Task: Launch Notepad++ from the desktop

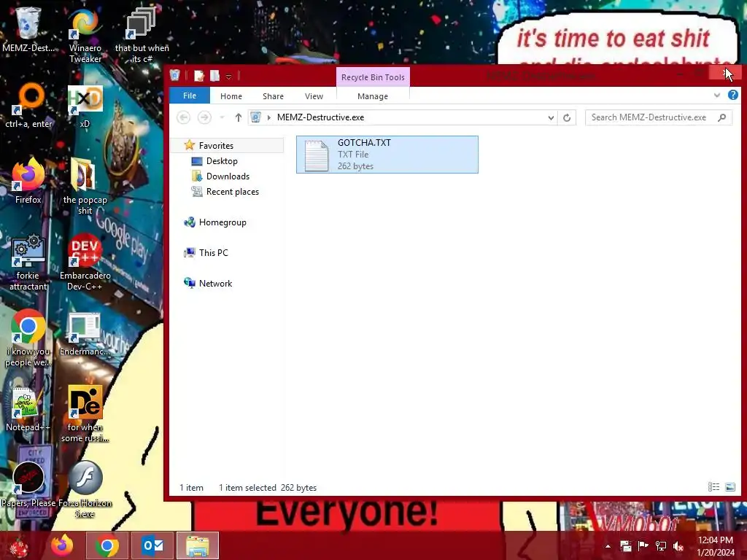Action: [28, 408]
